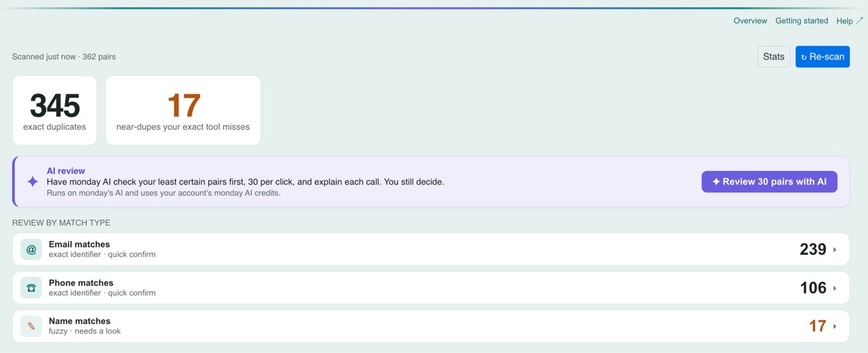Open the 17 near-dupes card
The height and width of the screenshot is (353, 868).
183,111
